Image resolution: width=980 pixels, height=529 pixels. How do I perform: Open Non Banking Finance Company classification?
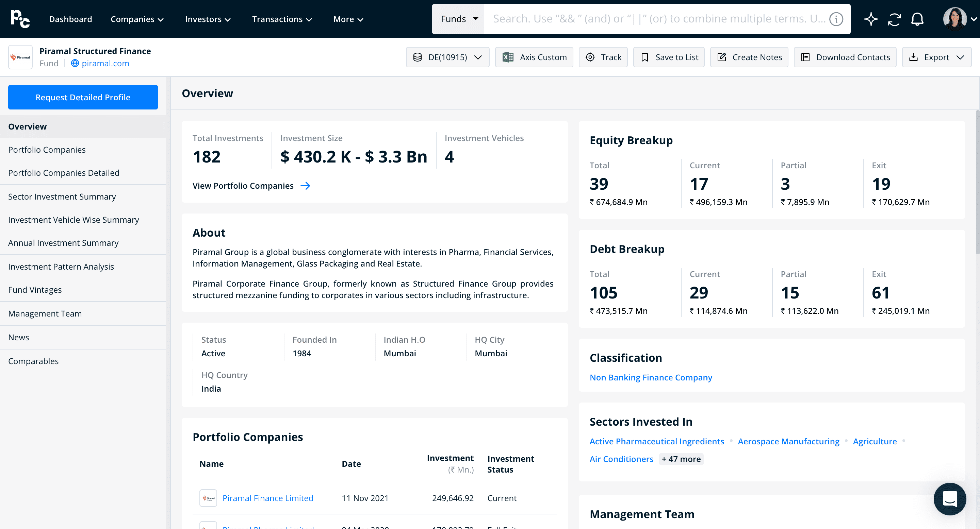pos(651,377)
